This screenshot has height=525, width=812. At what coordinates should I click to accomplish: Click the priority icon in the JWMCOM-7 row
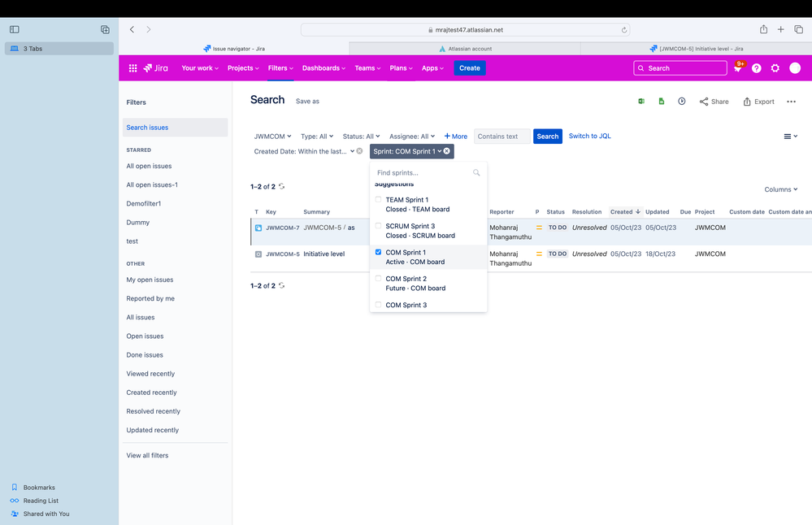click(539, 228)
